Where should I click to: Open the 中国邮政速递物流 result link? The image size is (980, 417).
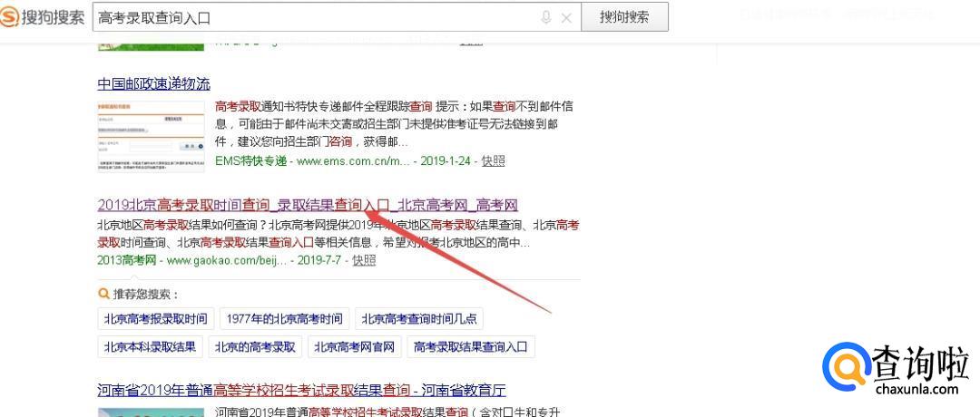[153, 83]
